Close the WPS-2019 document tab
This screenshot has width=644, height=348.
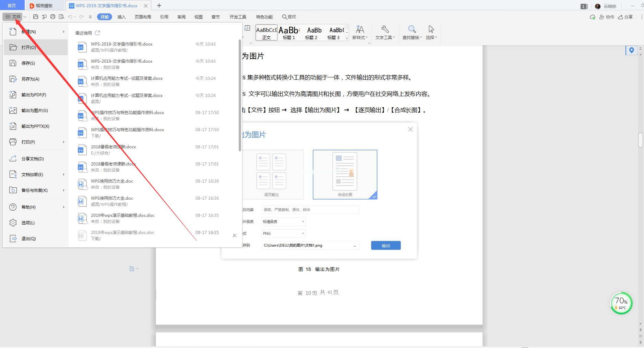[x=146, y=5]
